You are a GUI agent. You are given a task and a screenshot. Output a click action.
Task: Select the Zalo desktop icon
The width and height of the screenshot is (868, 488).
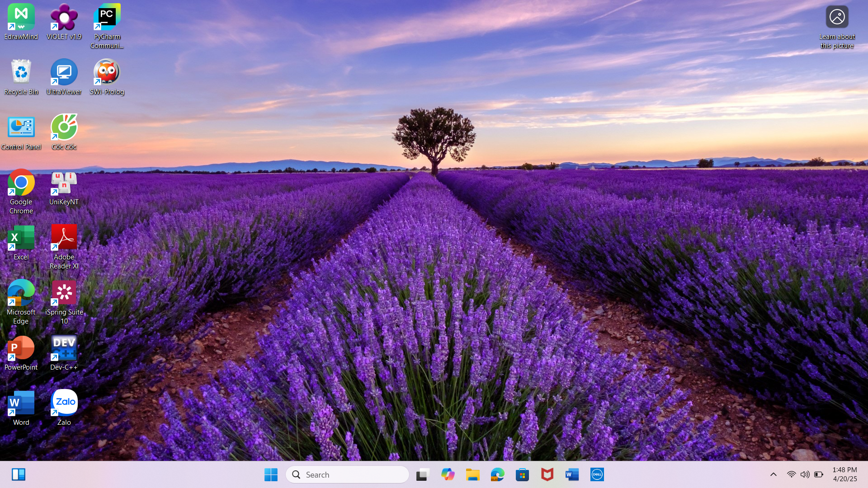pyautogui.click(x=64, y=408)
